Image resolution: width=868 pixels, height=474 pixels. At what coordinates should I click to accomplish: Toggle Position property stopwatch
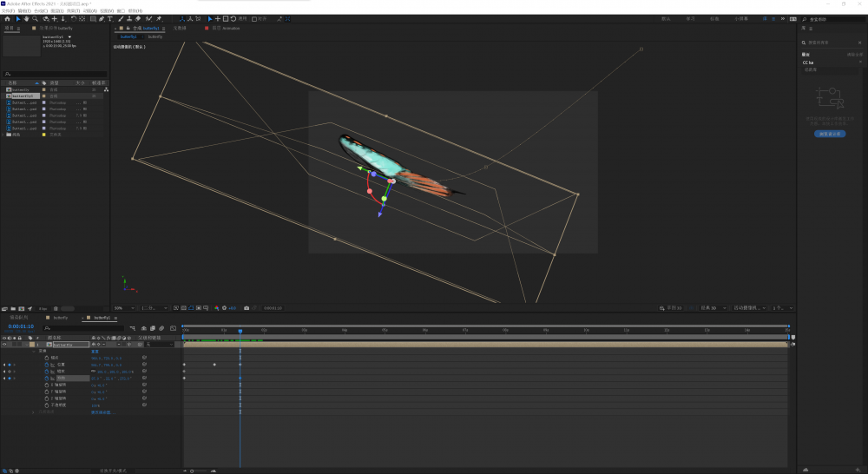coord(47,365)
